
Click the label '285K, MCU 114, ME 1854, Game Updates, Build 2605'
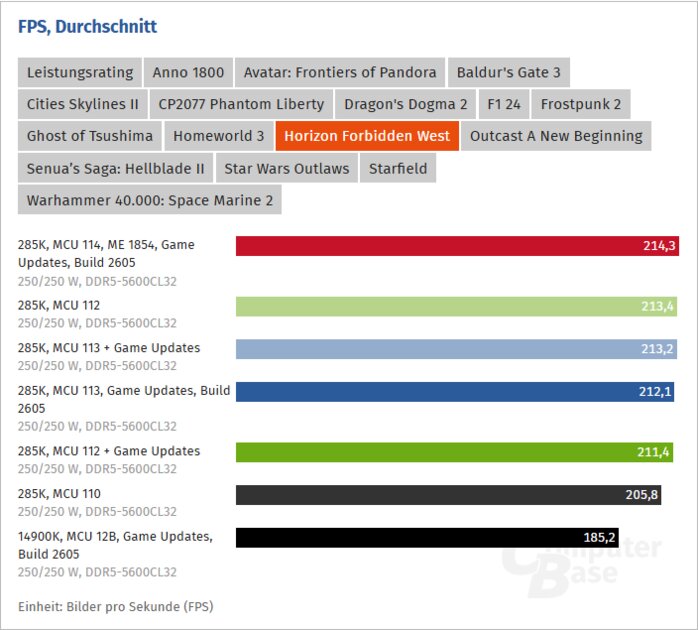coord(106,253)
